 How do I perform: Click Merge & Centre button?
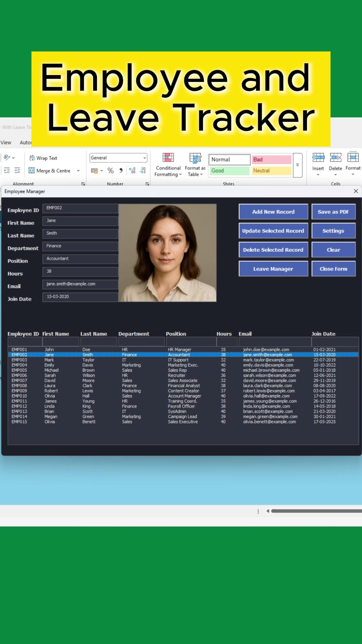pos(50,170)
